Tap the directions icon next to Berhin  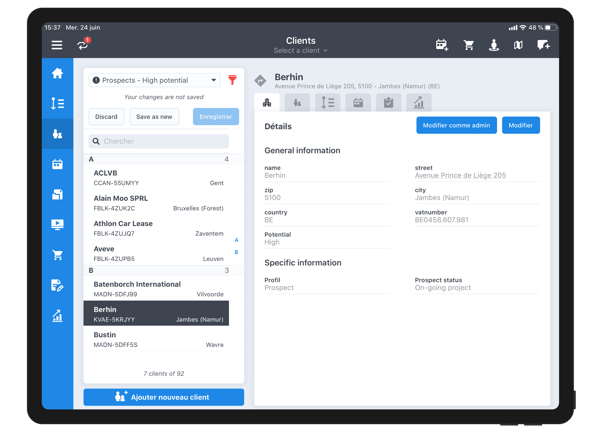coord(261,81)
